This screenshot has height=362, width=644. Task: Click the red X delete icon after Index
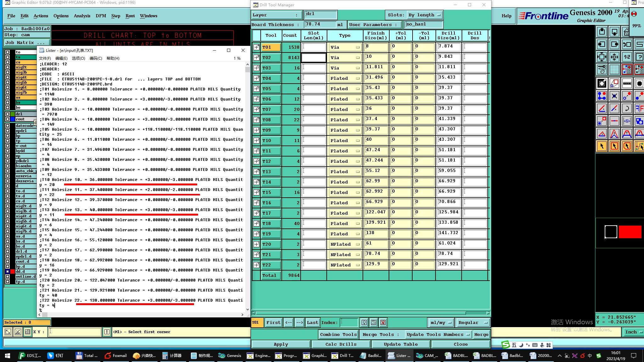pos(383,322)
